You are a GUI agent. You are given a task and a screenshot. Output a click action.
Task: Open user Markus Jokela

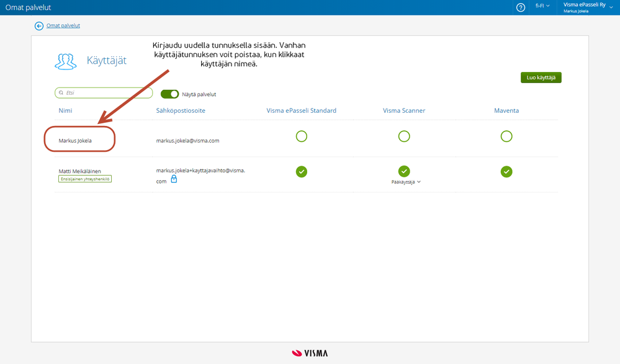[x=75, y=141]
